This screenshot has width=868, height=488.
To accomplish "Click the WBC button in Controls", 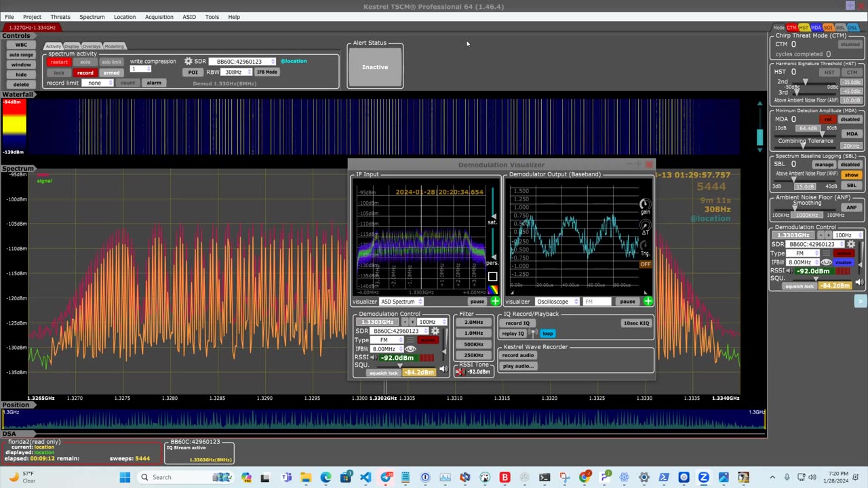I will [21, 45].
